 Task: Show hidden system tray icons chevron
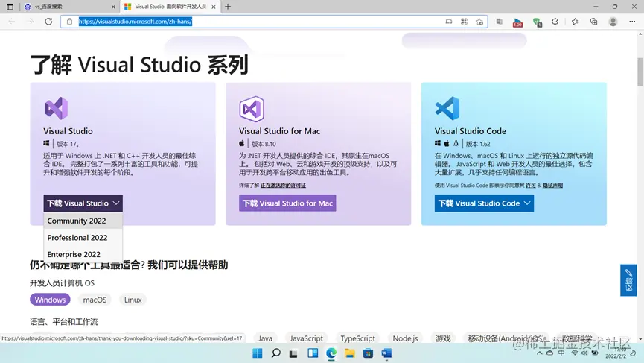[x=540, y=353]
